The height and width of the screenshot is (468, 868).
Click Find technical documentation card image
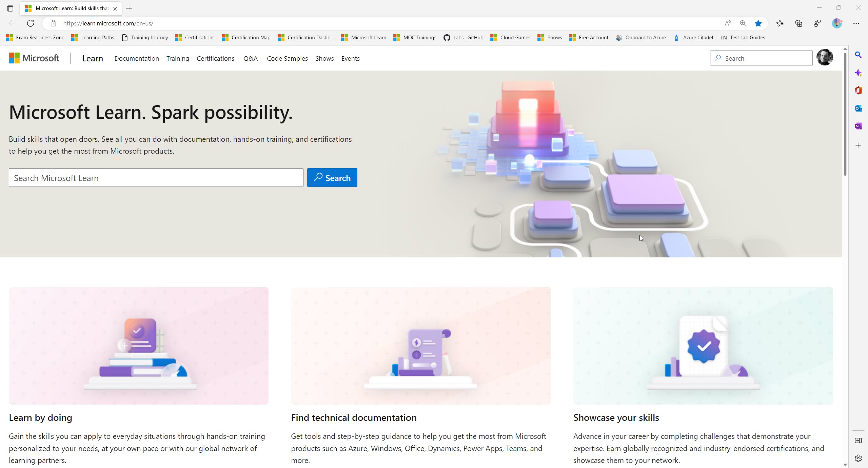421,346
